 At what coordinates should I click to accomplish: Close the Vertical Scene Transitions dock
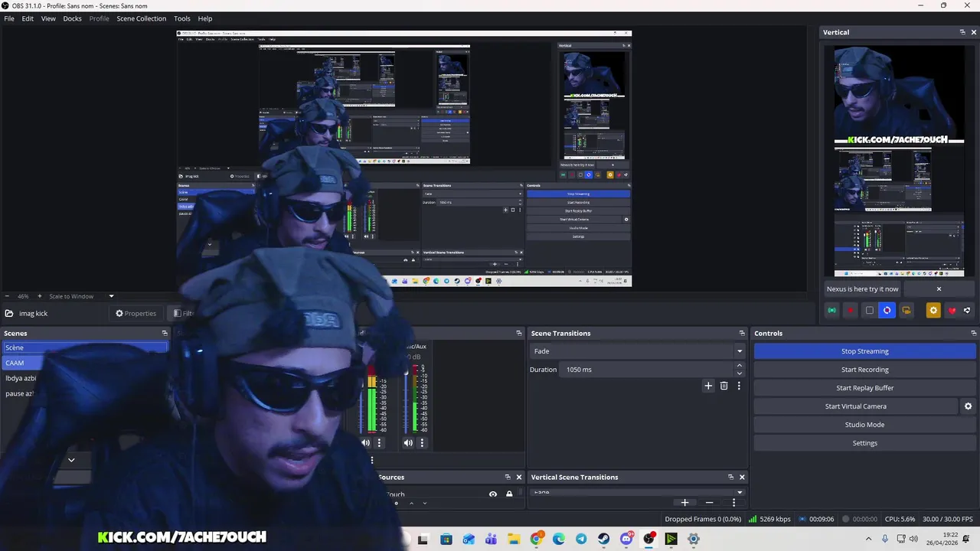click(x=741, y=477)
